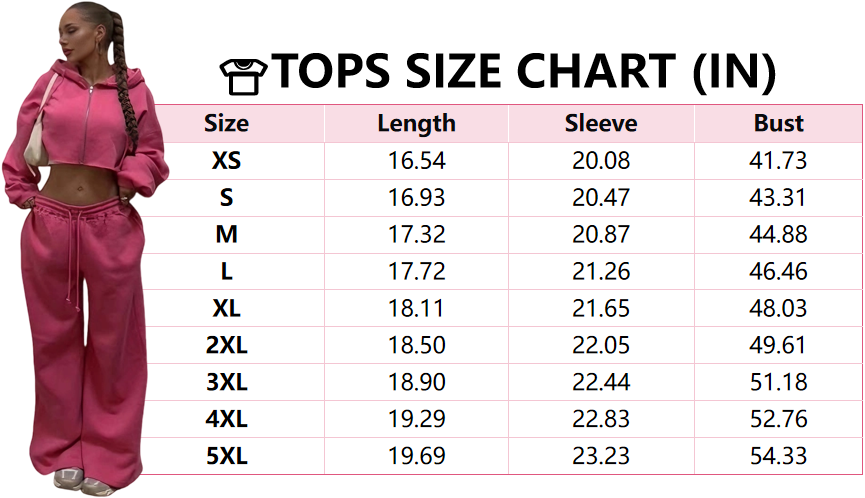Image resolution: width=865 pixels, height=498 pixels.
Task: Click the 48.03 bust value for XL
Action: pos(778,309)
